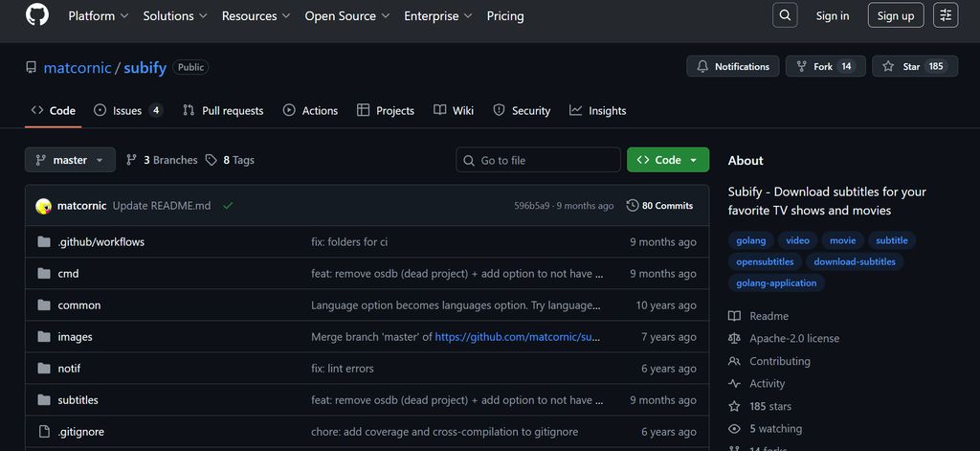
Task: Click the folder icon of subtitles
Action: tap(44, 399)
